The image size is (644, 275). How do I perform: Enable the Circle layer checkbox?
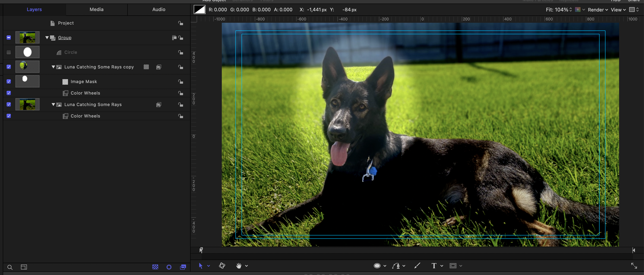[9, 52]
